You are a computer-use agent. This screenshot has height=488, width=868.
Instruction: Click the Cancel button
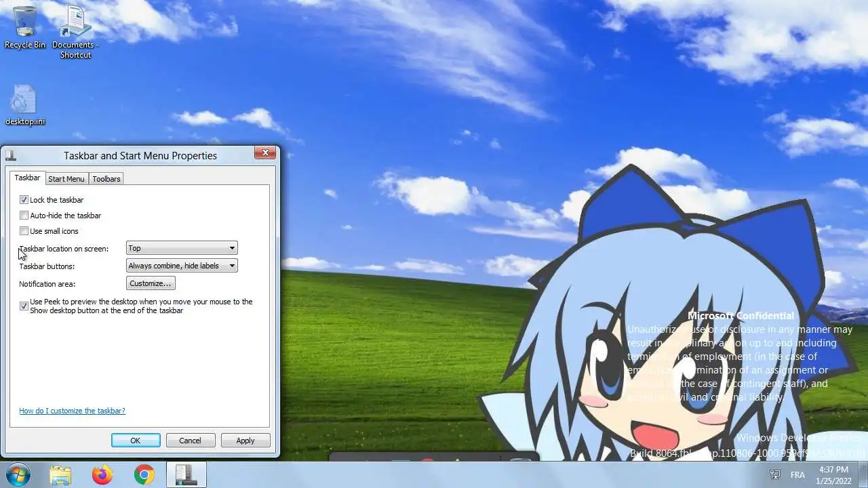coord(190,441)
